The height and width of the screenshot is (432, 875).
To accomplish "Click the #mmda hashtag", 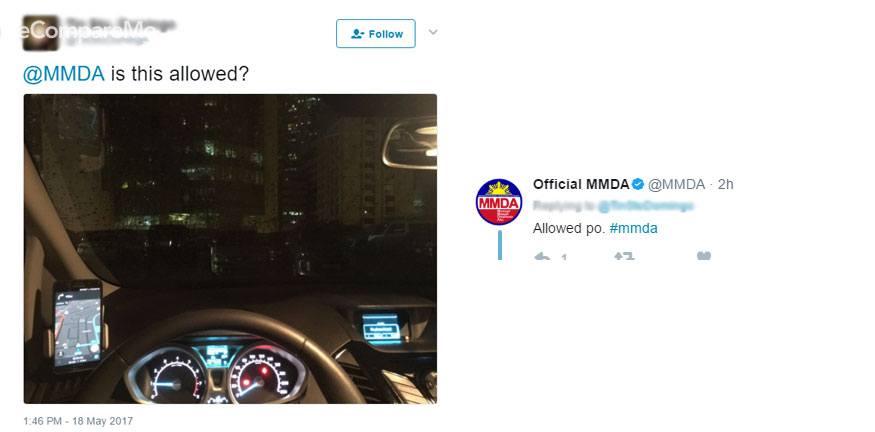I will pyautogui.click(x=633, y=228).
